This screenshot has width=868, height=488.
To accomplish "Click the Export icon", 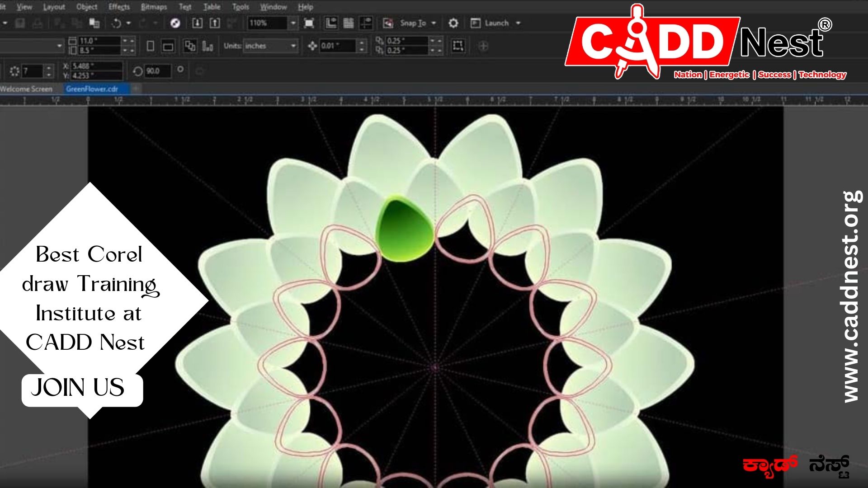I will pos(215,23).
